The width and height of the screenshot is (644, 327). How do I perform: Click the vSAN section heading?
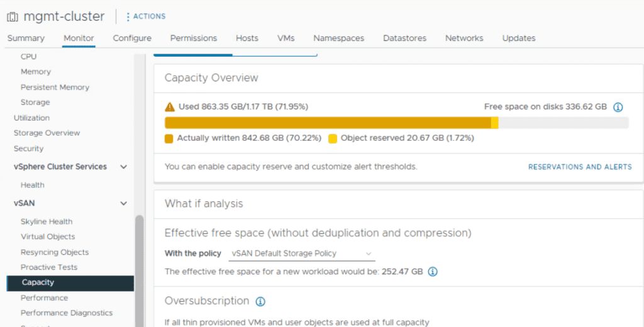click(25, 203)
